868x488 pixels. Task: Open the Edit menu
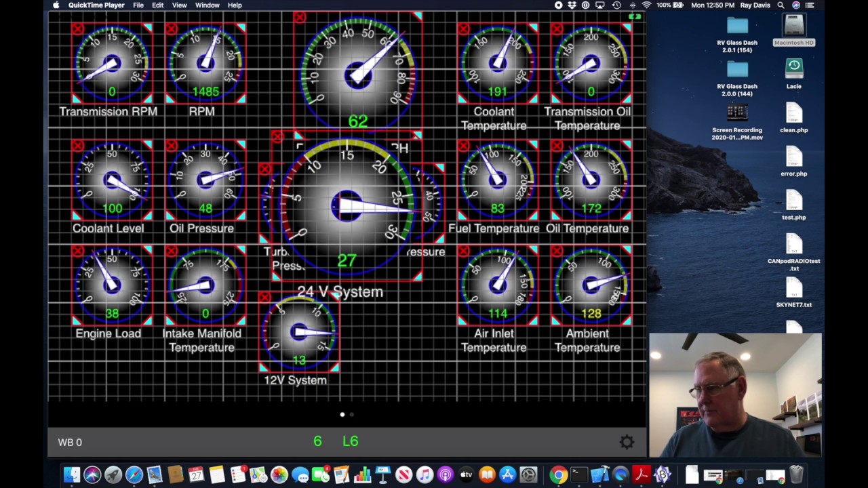pyautogui.click(x=158, y=5)
